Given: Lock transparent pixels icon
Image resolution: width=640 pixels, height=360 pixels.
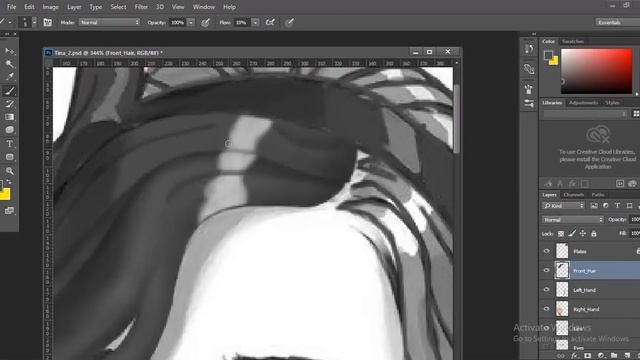Looking at the screenshot, I should pyautogui.click(x=561, y=234).
